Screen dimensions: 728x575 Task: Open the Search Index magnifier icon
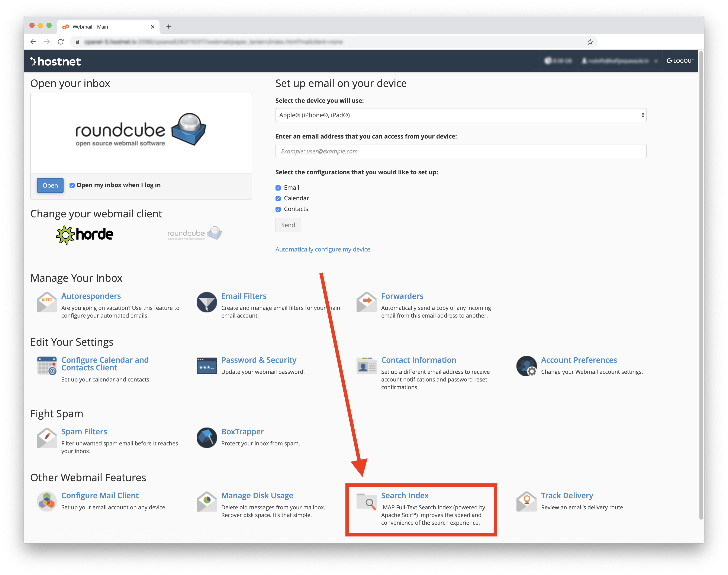(x=367, y=502)
